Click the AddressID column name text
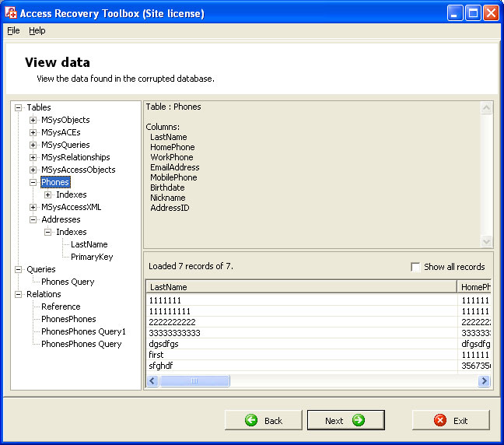The image size is (504, 445). (x=170, y=208)
